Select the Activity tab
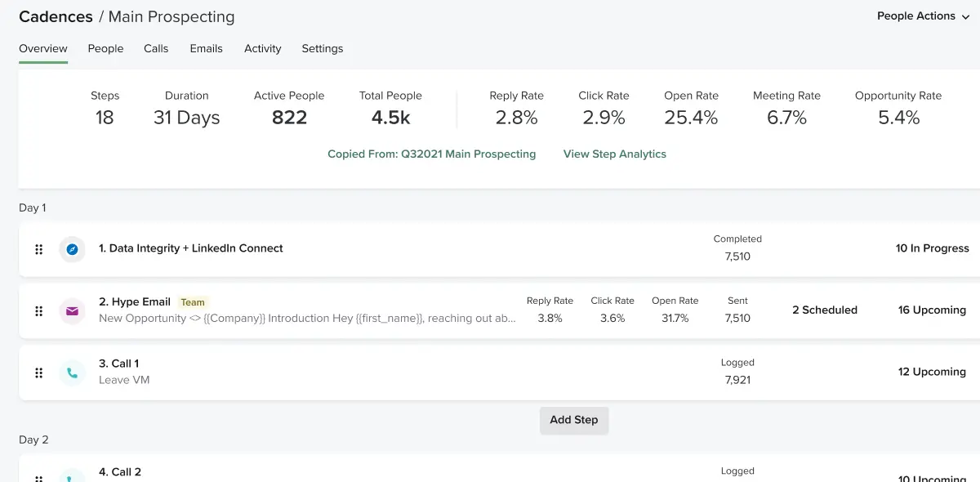Viewport: 980px width, 482px height. click(262, 49)
